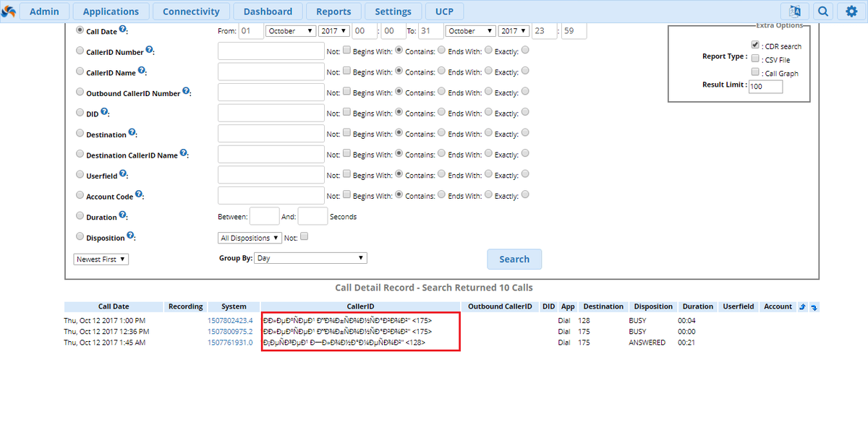
Task: Select Begins With for Destination
Action: (399, 133)
